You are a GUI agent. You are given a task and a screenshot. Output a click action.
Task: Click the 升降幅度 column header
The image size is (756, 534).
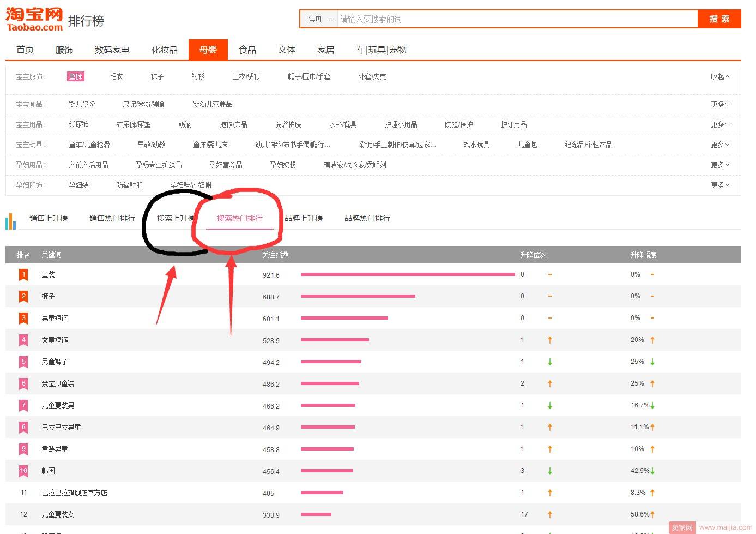click(644, 255)
